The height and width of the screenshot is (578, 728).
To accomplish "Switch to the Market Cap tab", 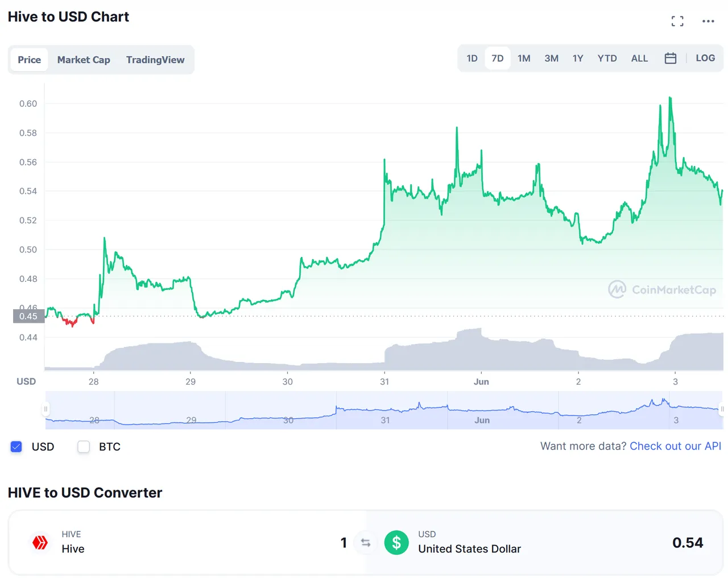I will tap(84, 60).
